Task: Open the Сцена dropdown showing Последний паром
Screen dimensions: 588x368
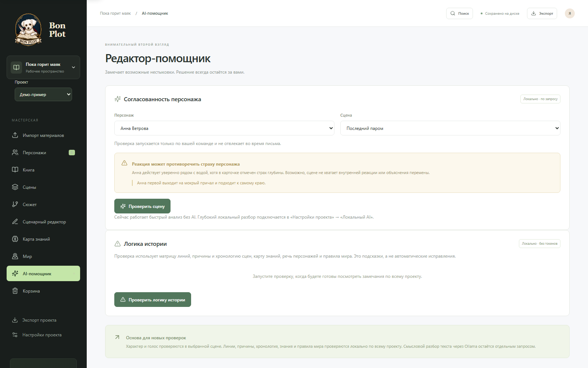Action: point(450,128)
